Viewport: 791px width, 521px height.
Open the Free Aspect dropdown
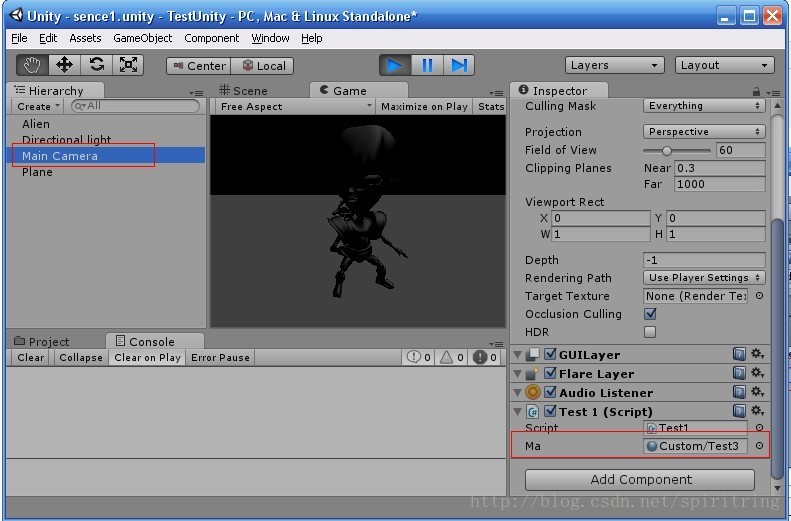pos(295,106)
